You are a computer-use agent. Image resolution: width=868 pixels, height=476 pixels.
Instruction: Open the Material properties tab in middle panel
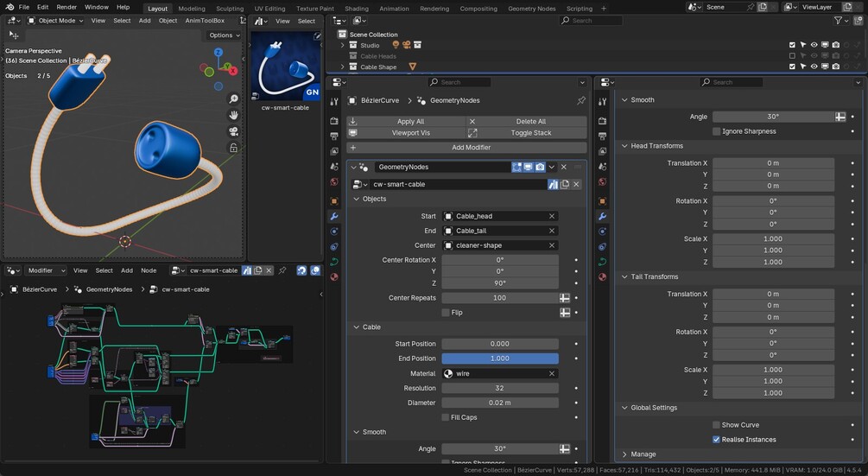pyautogui.click(x=334, y=276)
